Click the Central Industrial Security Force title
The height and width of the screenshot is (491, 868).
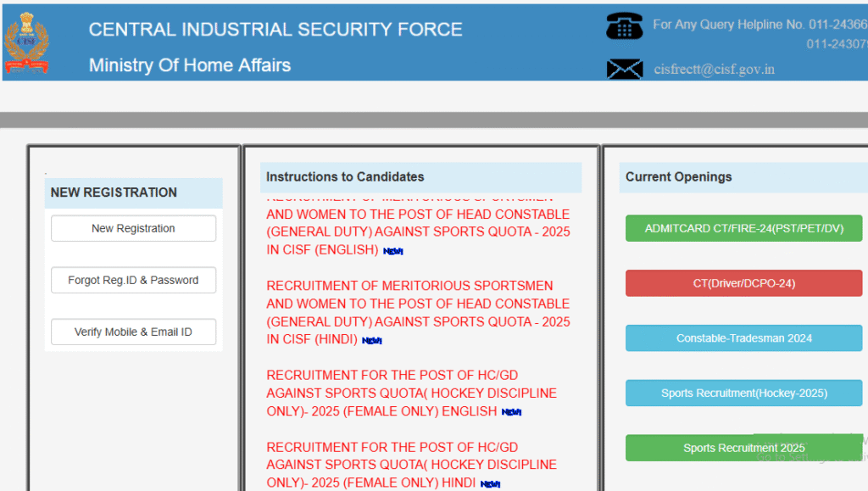[275, 30]
